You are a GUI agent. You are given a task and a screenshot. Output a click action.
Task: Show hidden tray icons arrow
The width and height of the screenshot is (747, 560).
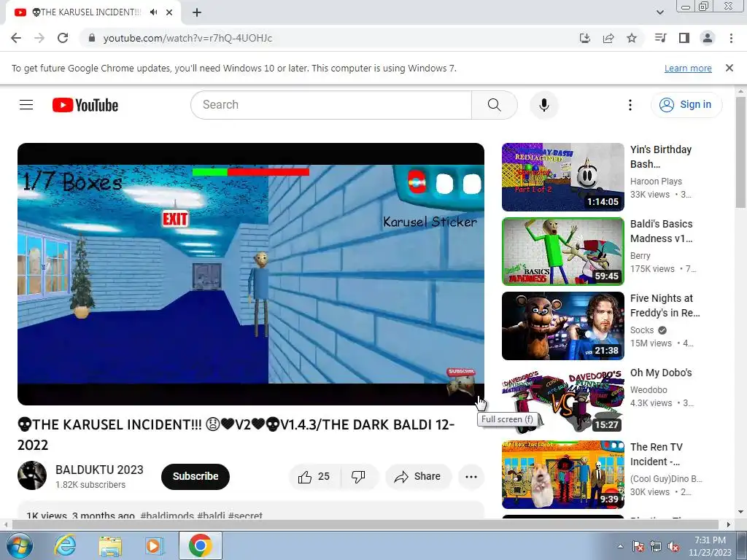pyautogui.click(x=620, y=546)
